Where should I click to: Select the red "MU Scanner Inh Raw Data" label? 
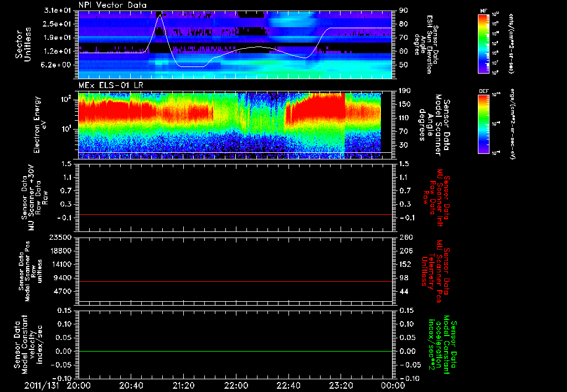pos(436,198)
